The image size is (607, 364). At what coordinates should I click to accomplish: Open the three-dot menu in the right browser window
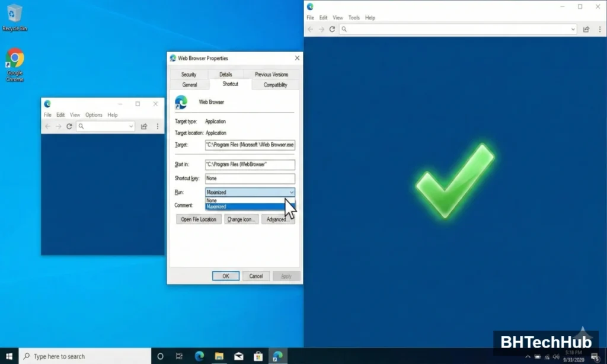coord(600,28)
